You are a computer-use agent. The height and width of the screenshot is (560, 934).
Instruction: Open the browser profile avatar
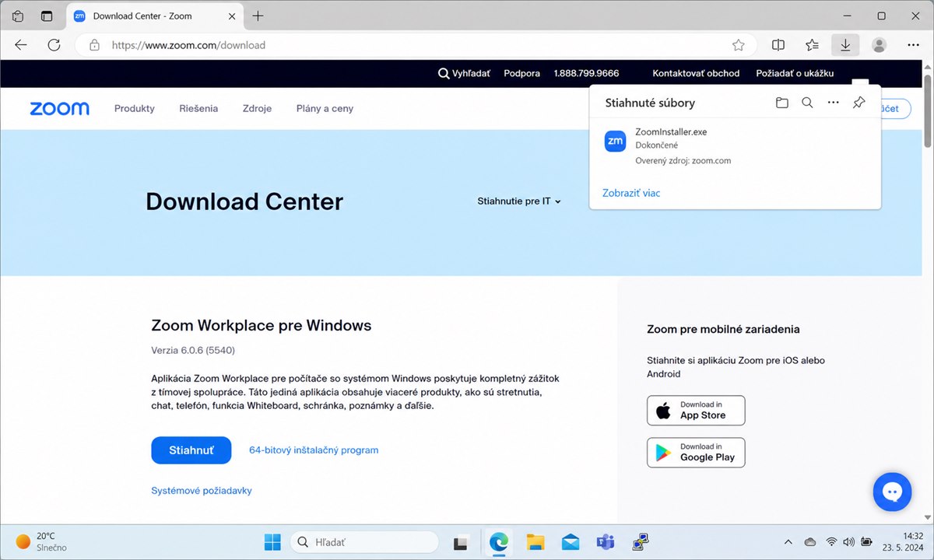pos(880,45)
